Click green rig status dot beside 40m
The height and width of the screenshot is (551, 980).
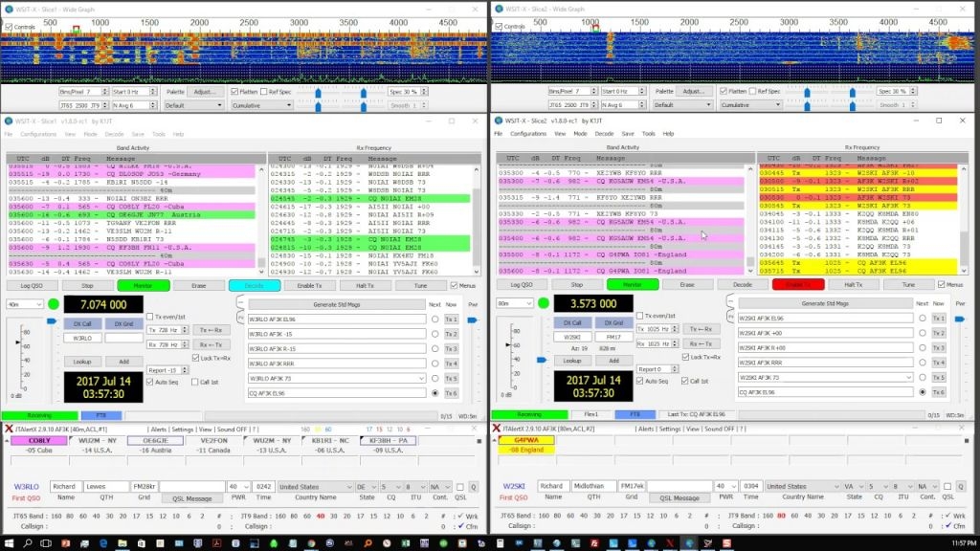pyautogui.click(x=54, y=304)
